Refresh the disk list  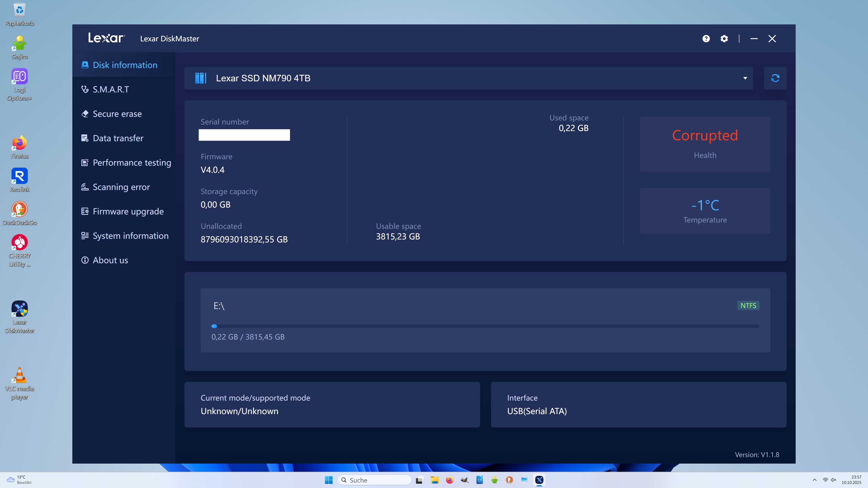[x=775, y=78]
